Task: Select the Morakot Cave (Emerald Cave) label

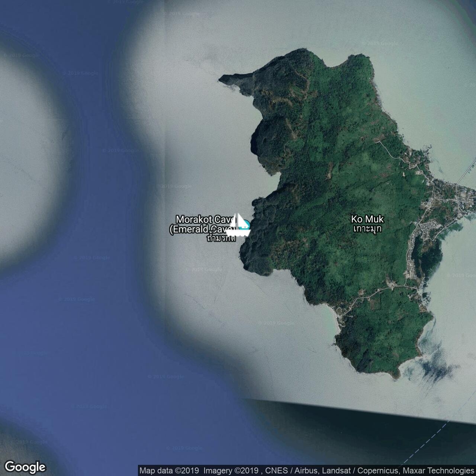Action: tap(203, 225)
